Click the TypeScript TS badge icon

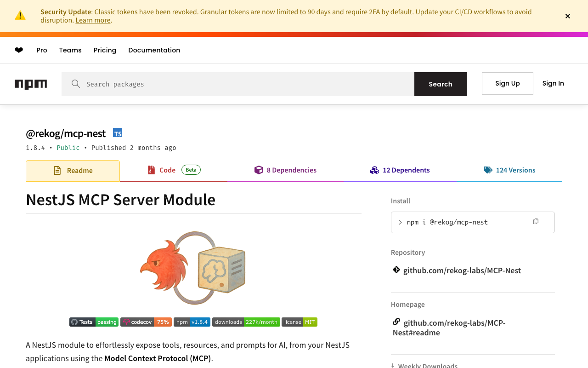(118, 133)
